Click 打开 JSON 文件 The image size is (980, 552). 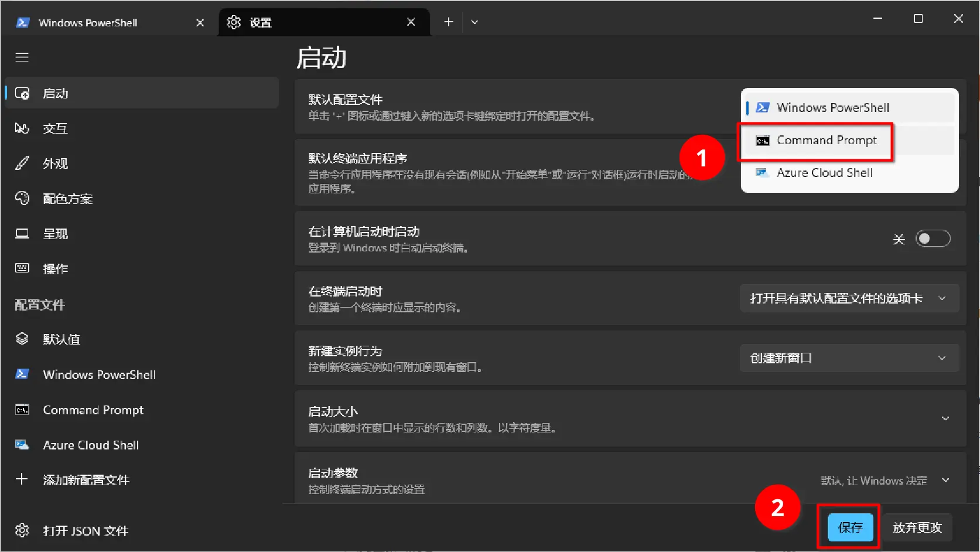click(142, 531)
